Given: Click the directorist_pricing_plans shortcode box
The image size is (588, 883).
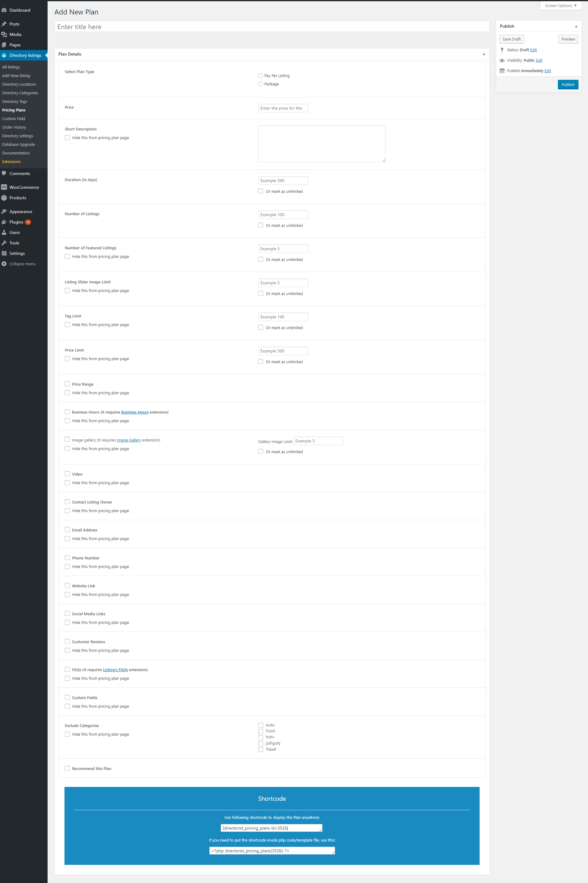Looking at the screenshot, I should (271, 828).
